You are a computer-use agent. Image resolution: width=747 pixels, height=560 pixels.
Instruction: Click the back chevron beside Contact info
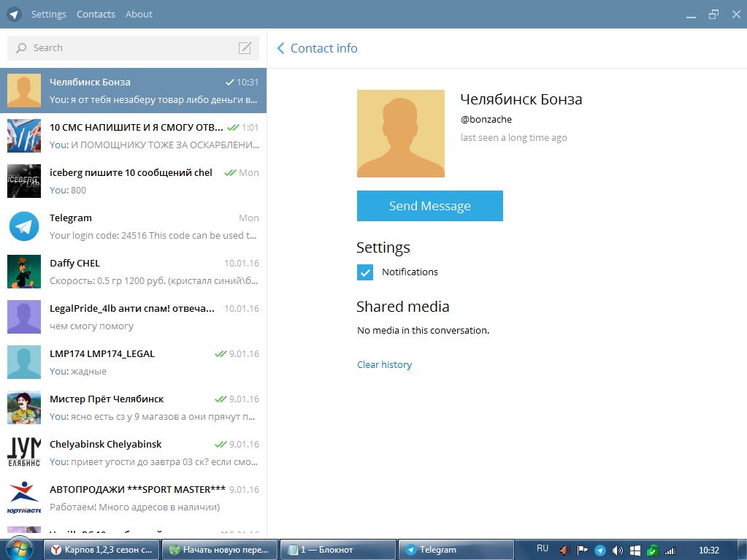point(280,48)
